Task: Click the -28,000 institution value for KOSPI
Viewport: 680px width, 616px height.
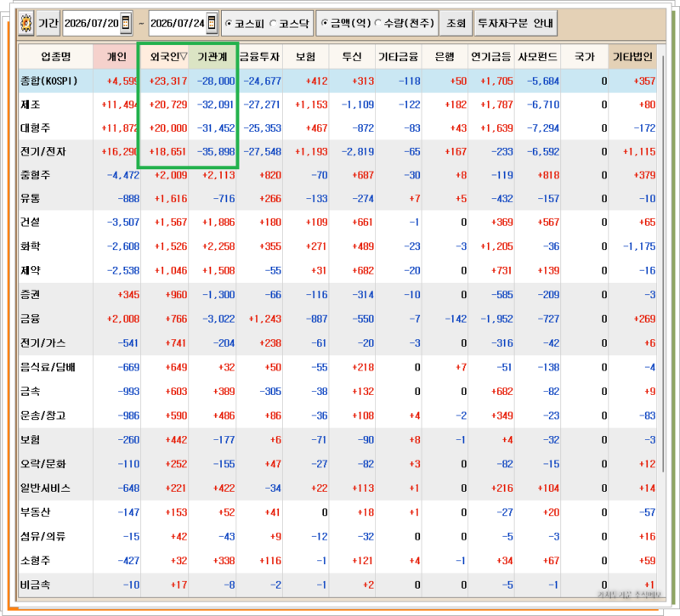Action: pyautogui.click(x=216, y=81)
